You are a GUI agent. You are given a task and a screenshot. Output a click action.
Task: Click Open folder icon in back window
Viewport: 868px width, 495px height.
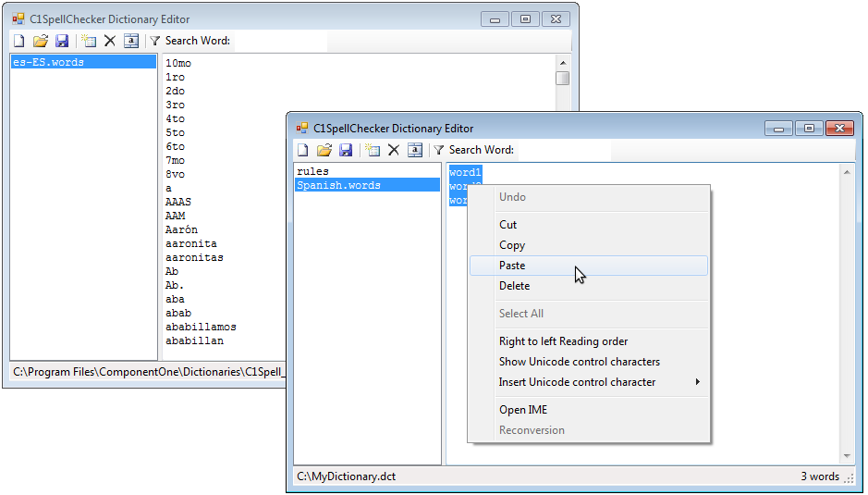[x=41, y=41]
